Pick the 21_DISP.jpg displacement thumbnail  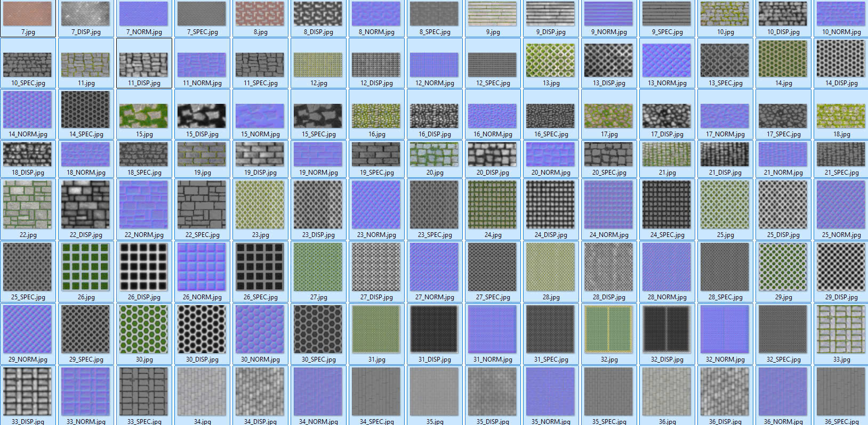pos(725,154)
